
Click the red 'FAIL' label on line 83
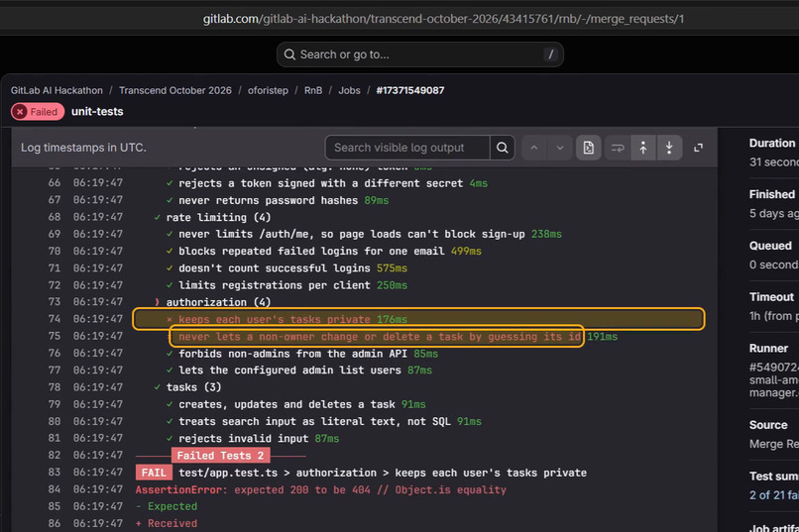click(x=154, y=473)
